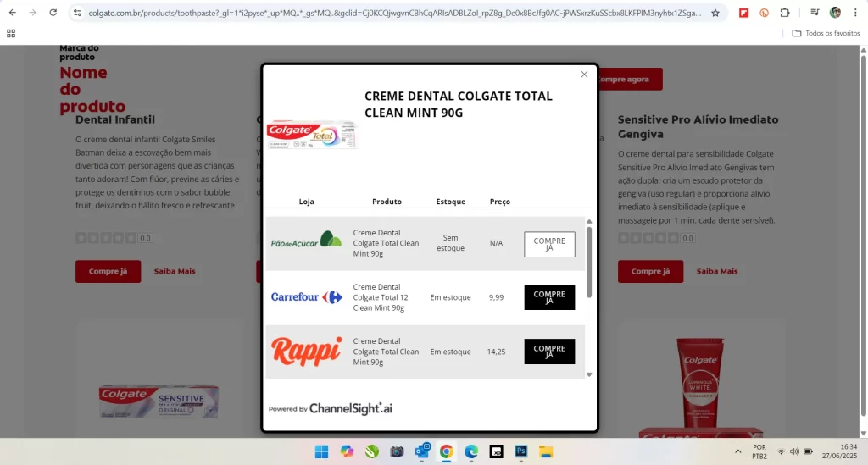
Task: Click the Colgate Sensitive Original product image
Action: pyautogui.click(x=159, y=401)
